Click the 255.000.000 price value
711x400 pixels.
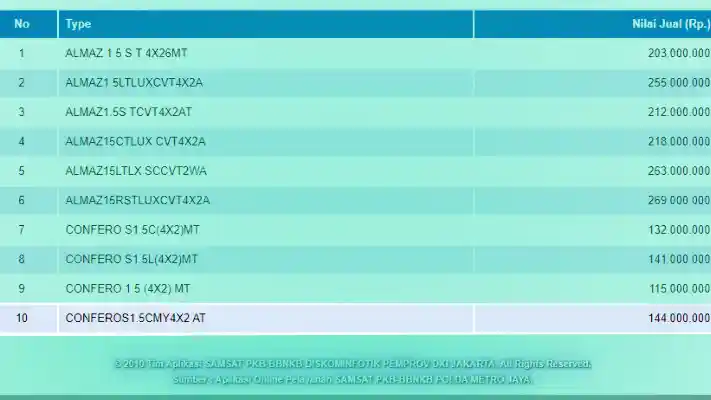click(x=678, y=82)
